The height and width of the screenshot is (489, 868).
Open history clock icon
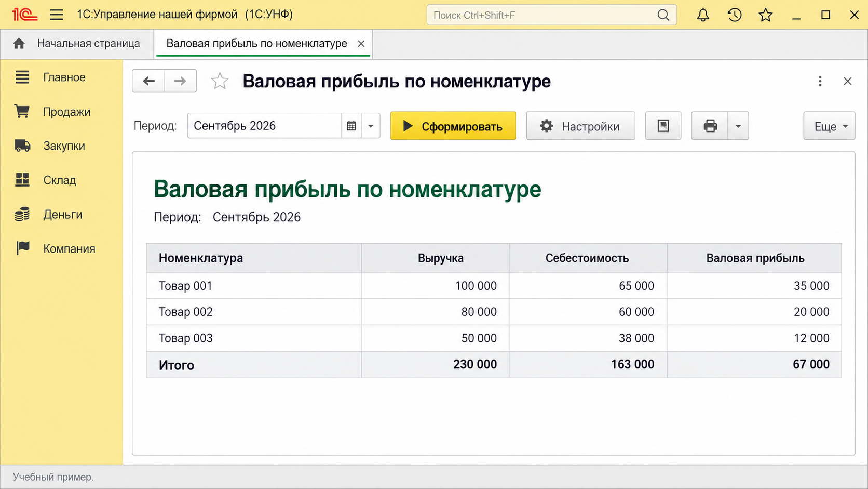[735, 15]
